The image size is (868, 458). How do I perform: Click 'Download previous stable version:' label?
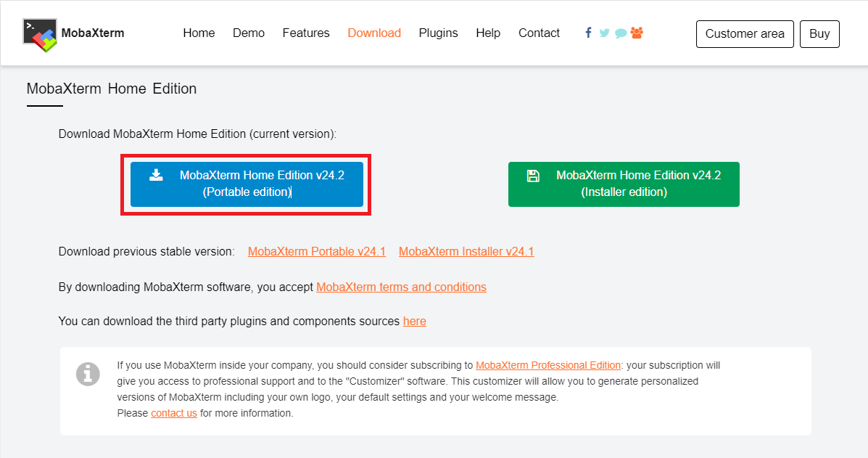coord(146,251)
